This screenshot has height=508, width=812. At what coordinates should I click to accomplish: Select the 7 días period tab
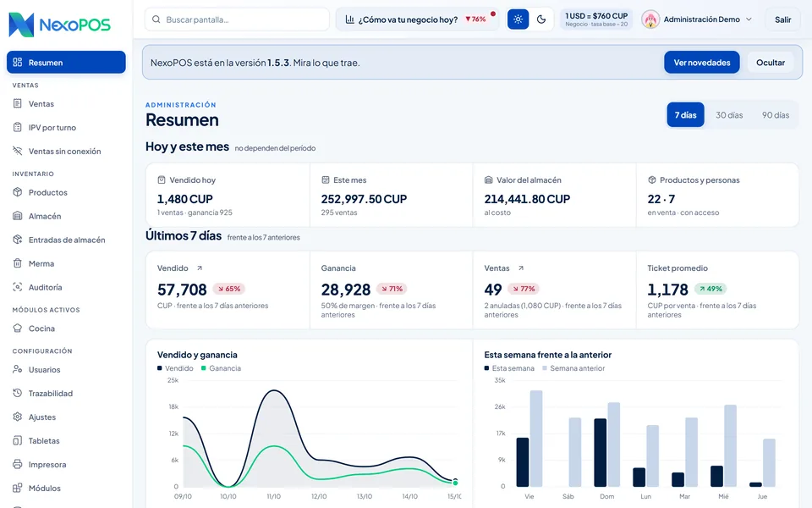685,115
